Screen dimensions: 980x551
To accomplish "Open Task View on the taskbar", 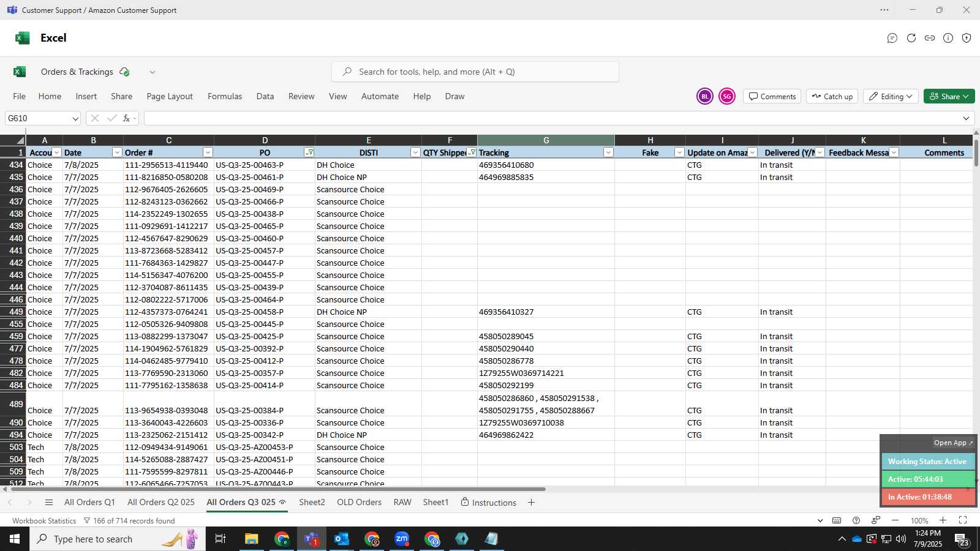I will [221, 539].
